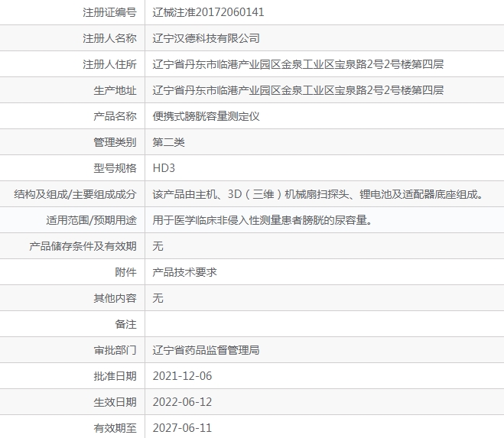Click the 注册人住所 label

[x=109, y=64]
